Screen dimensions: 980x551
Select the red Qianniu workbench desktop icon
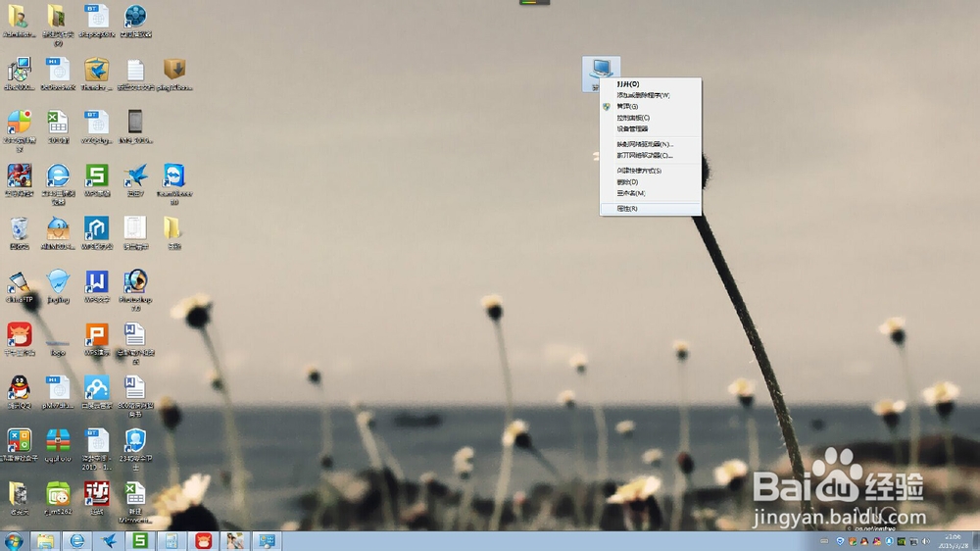19,339
